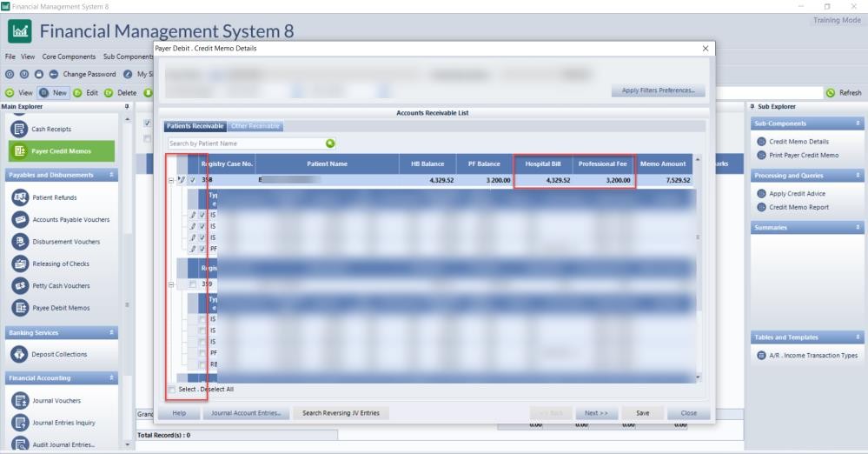Open the Core Components menu
868x454 pixels.
69,57
